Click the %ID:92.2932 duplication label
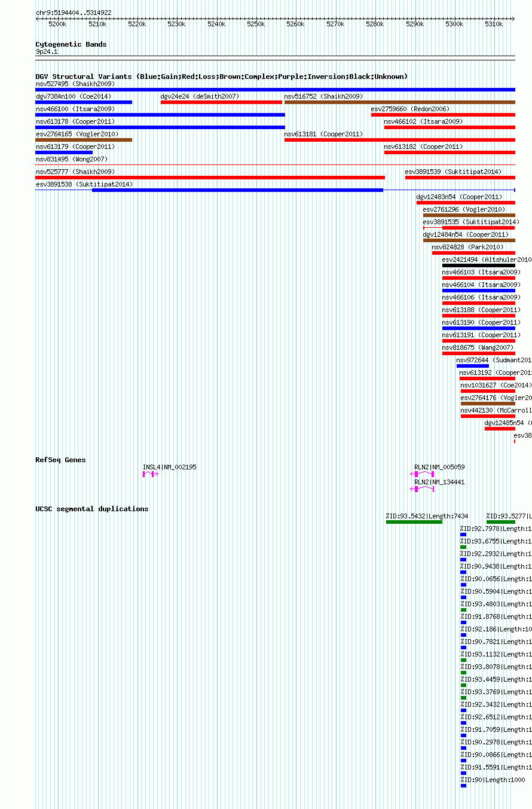The height and width of the screenshot is (809, 532). coord(496,554)
